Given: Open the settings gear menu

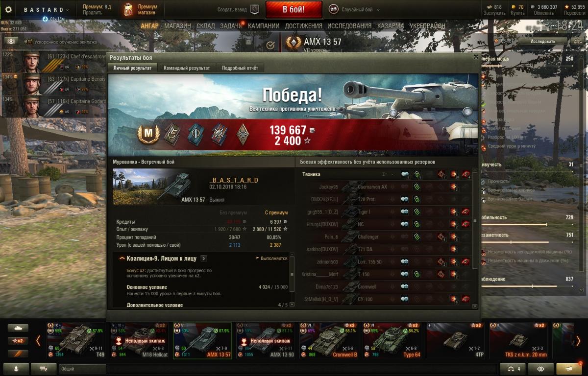Looking at the screenshot, I should pos(8,9).
